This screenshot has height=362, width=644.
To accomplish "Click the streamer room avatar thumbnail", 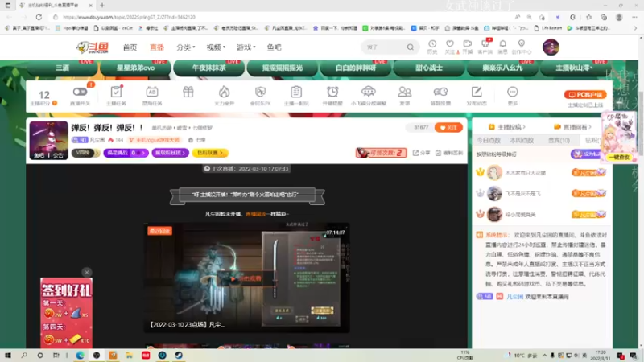I will (48, 140).
